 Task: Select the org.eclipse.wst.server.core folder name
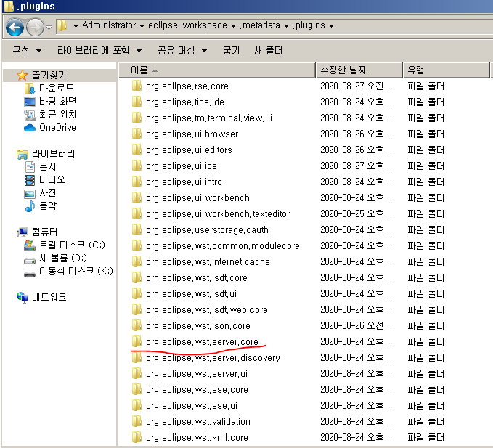[202, 342]
